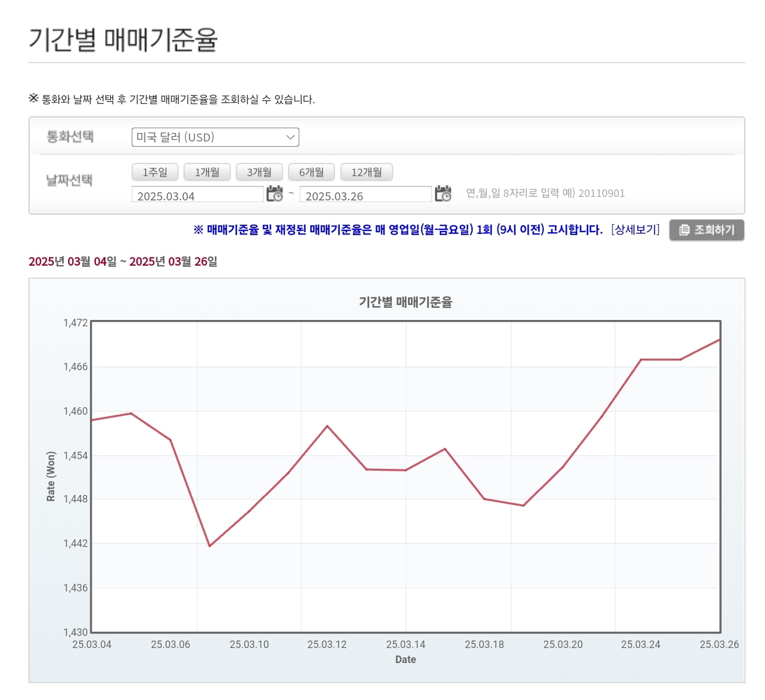Image resolution: width=765 pixels, height=700 pixels.
Task: Click the Rate (Won) axis title
Action: pyautogui.click(x=51, y=476)
